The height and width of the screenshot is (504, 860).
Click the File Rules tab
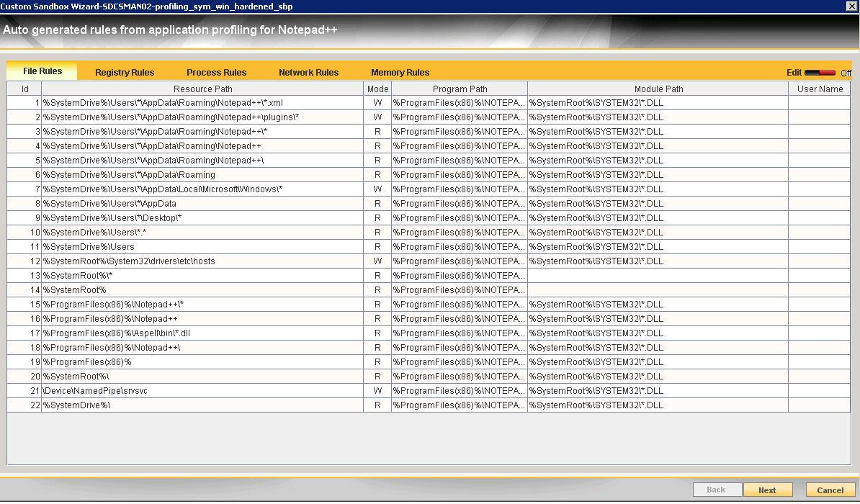pos(42,71)
